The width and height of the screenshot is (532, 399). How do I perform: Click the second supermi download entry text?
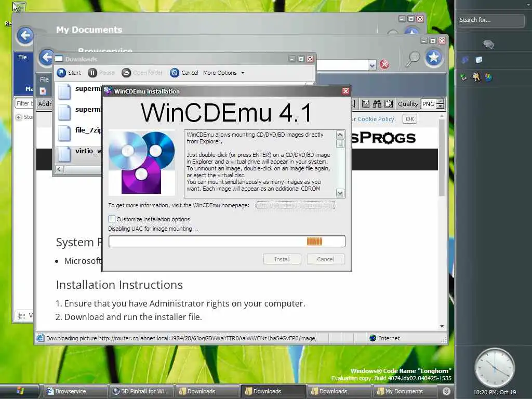point(88,110)
